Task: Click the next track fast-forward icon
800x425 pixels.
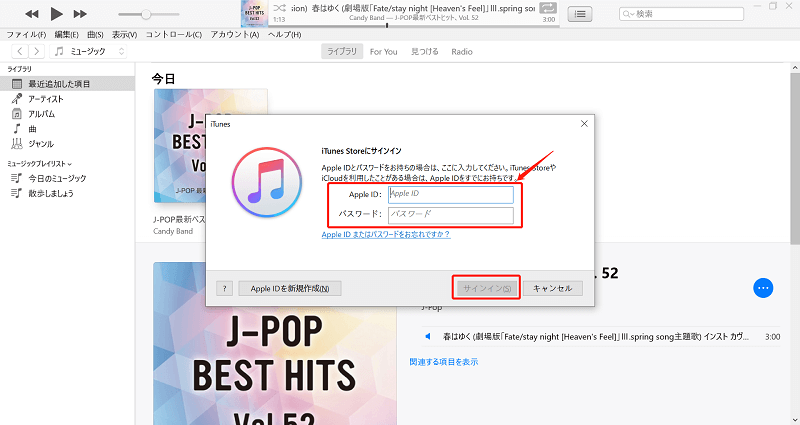Action: coord(80,14)
